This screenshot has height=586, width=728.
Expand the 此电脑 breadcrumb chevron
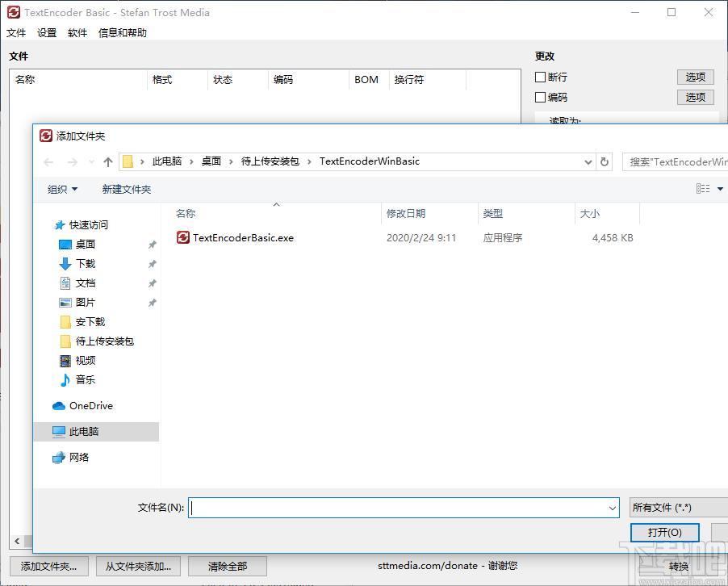pos(191,161)
